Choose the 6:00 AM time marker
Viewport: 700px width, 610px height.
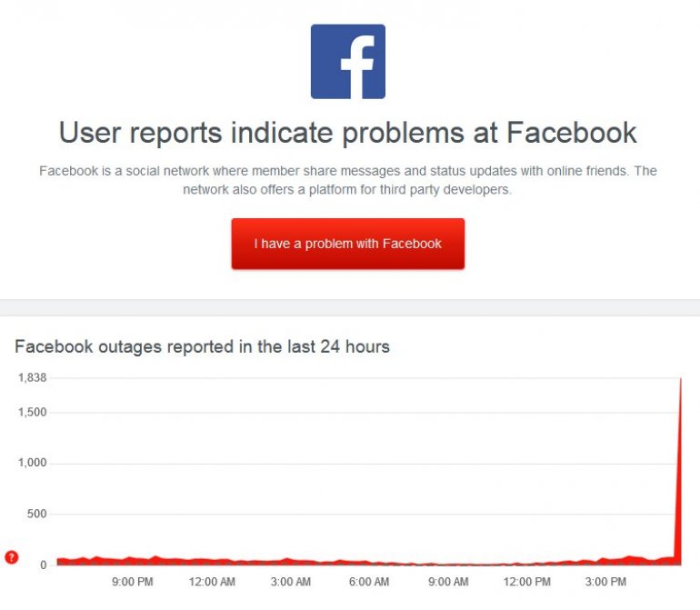370,582
